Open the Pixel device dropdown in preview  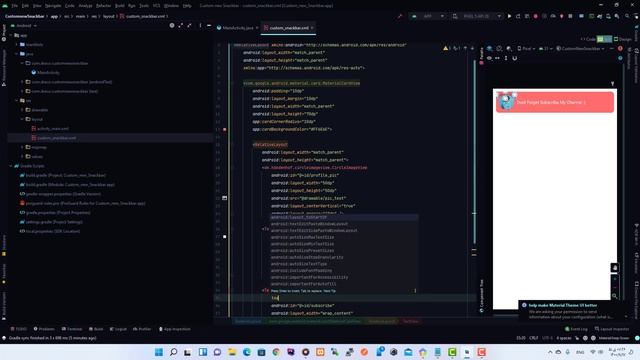526,49
